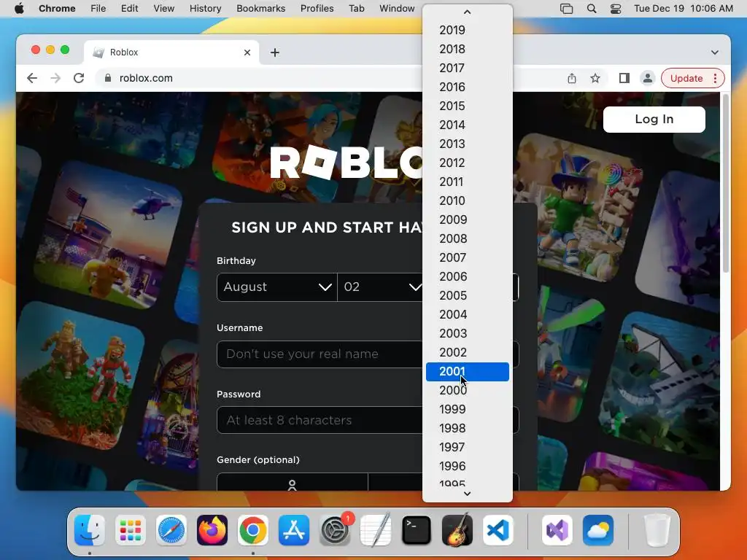
Task: Select the Roblox browser tab
Action: (171, 52)
